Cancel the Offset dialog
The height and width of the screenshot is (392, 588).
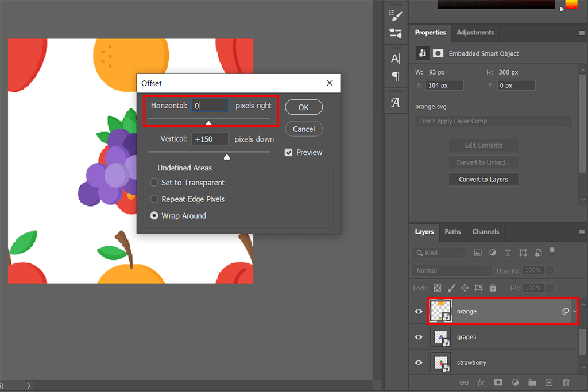pos(304,129)
